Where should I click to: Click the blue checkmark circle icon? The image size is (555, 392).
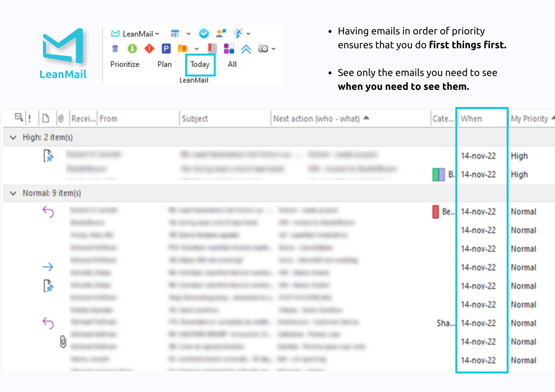pyautogui.click(x=204, y=34)
